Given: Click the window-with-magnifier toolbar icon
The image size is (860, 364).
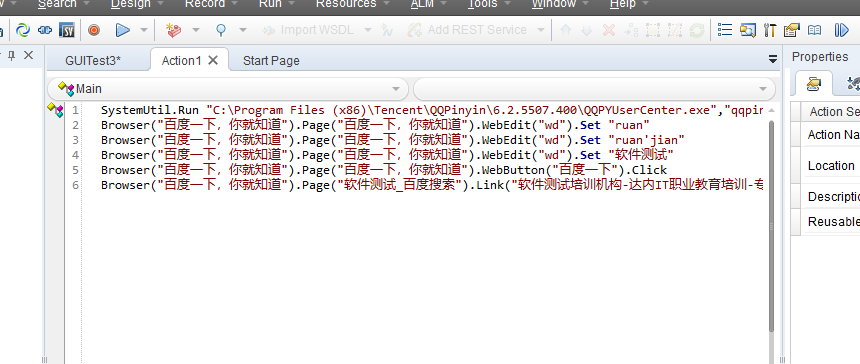Looking at the screenshot, I should click(748, 30).
